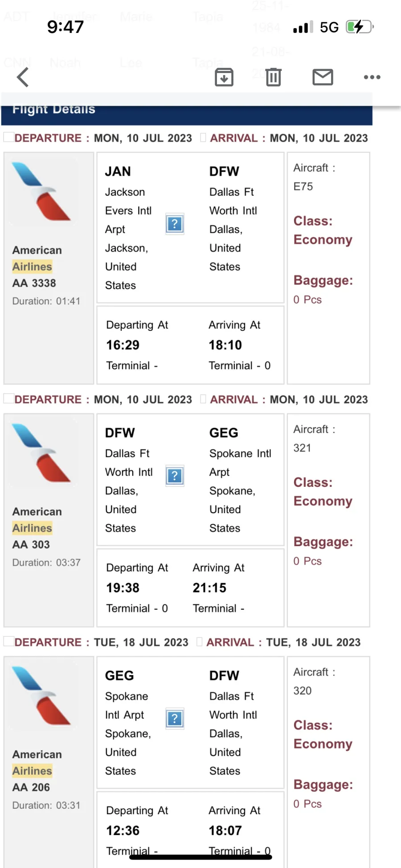Tap the home indicator bar at bottom
The height and width of the screenshot is (868, 401).
click(x=200, y=857)
